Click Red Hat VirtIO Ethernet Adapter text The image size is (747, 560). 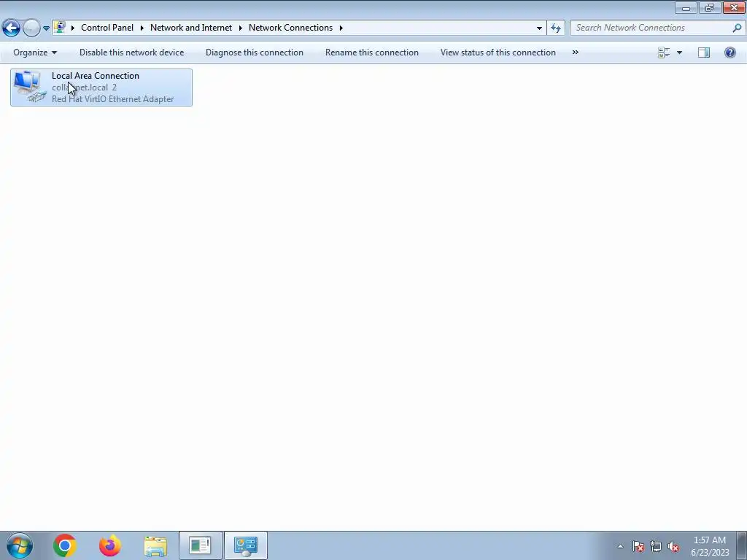(112, 99)
